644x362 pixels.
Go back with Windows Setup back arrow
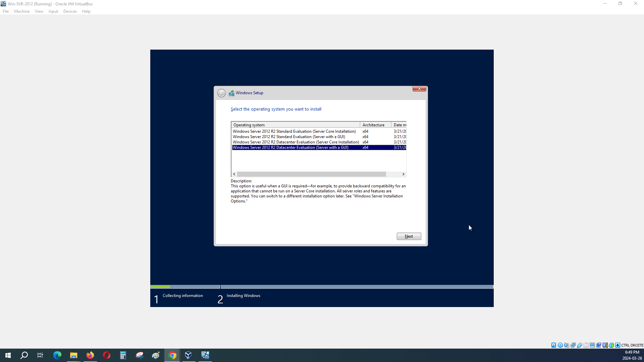pyautogui.click(x=221, y=93)
